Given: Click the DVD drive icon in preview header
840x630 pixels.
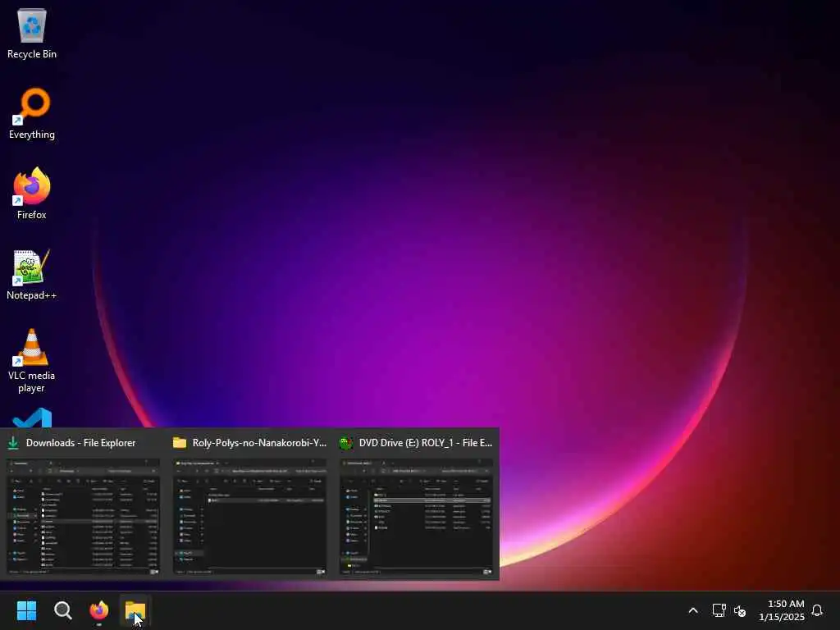Looking at the screenshot, I should click(x=346, y=443).
